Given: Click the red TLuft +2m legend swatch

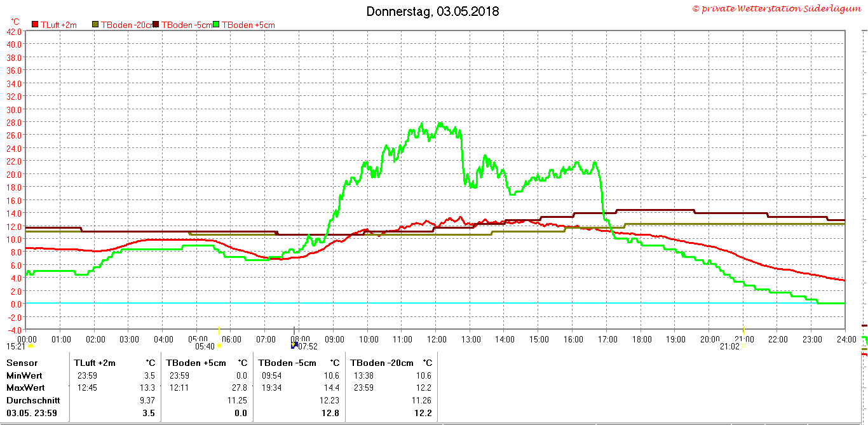Looking at the screenshot, I should pos(35,24).
